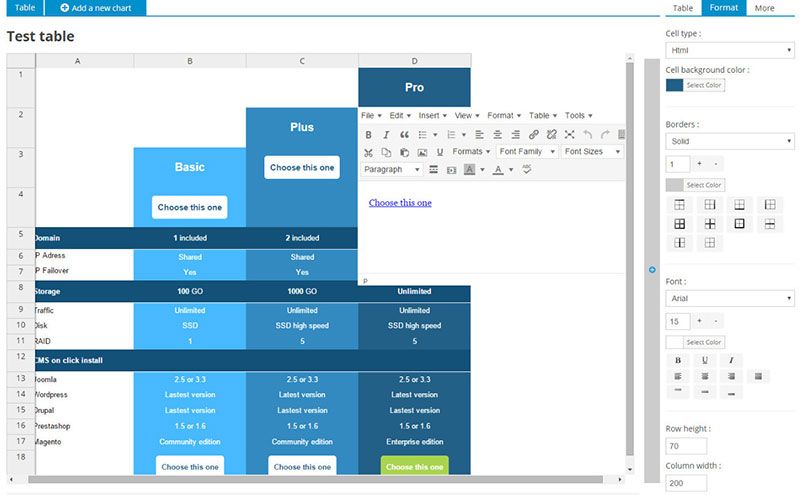Undo the last edit in the editor
The height and width of the screenshot is (495, 800).
pyautogui.click(x=588, y=135)
